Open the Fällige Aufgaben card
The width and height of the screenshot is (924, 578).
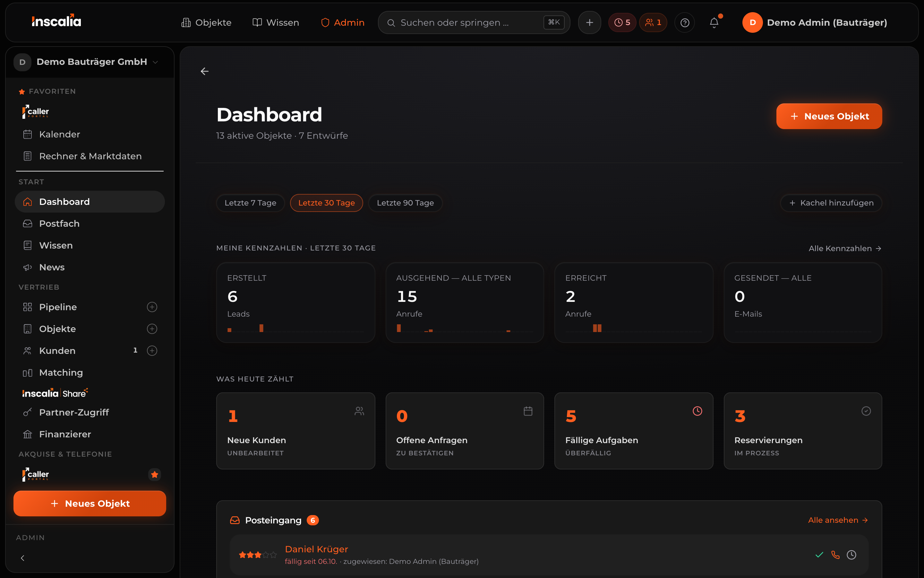(x=633, y=431)
